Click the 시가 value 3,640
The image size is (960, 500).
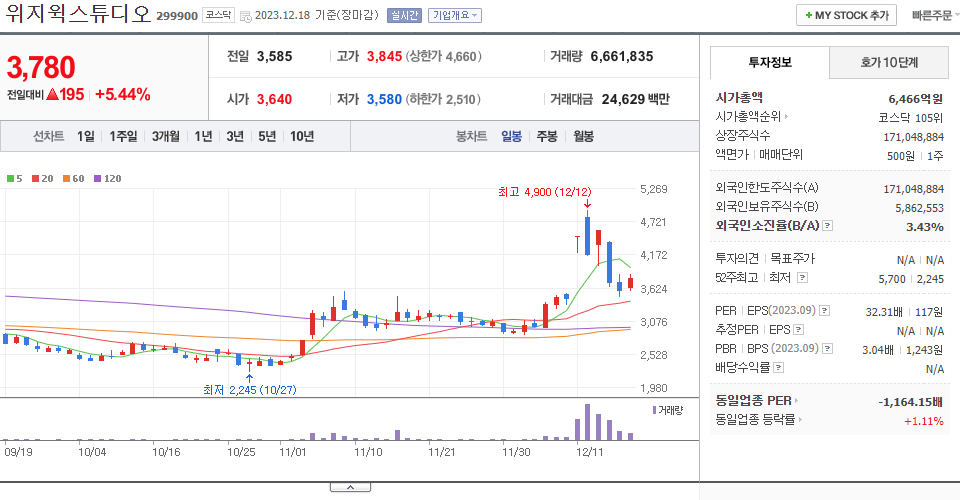274,99
